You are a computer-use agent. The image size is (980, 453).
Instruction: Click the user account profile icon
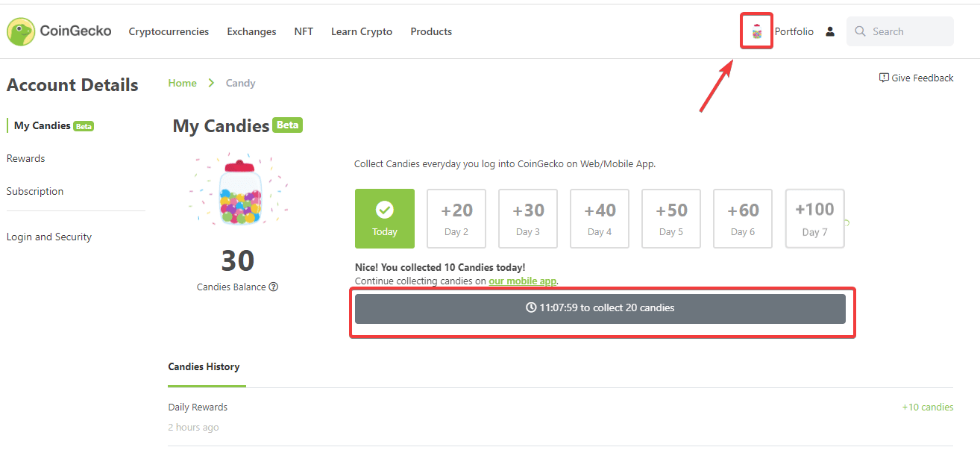click(x=830, y=31)
